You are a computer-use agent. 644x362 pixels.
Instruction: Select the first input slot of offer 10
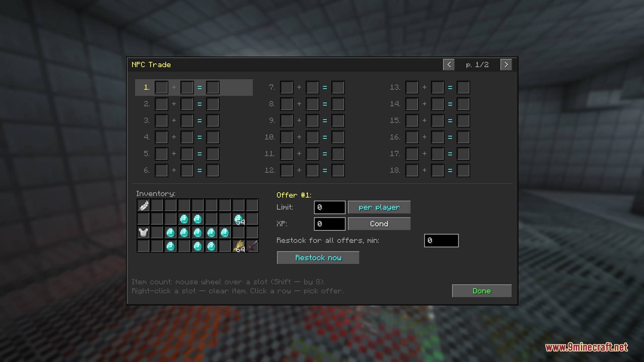pos(286,137)
